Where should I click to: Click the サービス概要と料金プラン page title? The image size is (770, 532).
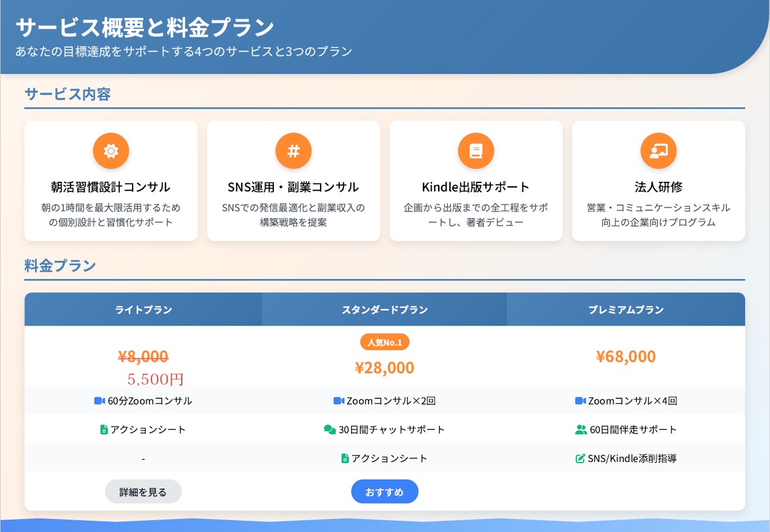[x=145, y=27]
